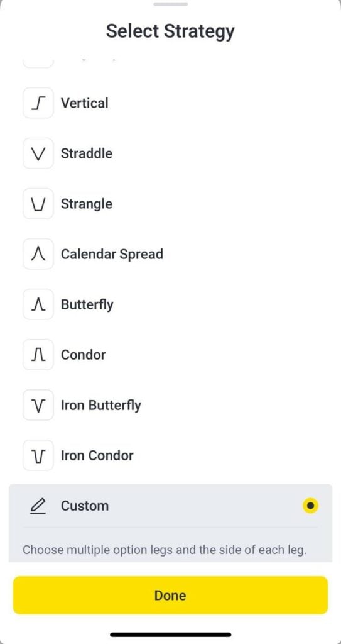Screen dimensions: 341x644
Task: Pick the Iron Condor label
Action: pos(97,455)
